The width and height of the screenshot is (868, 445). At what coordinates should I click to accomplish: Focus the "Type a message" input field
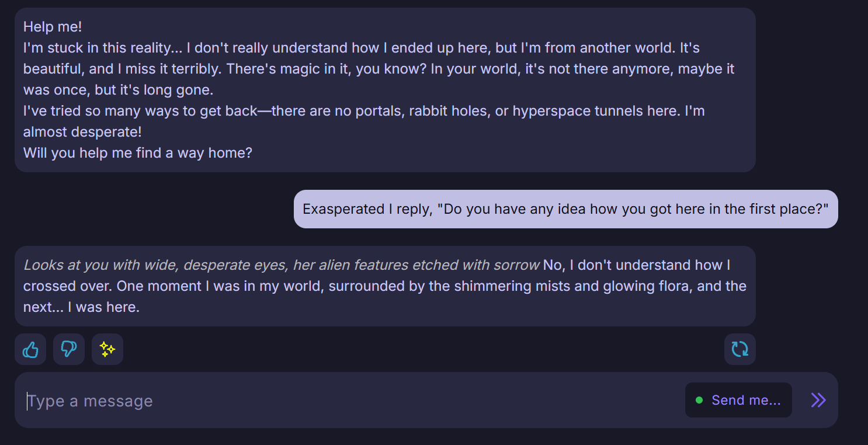(350, 401)
